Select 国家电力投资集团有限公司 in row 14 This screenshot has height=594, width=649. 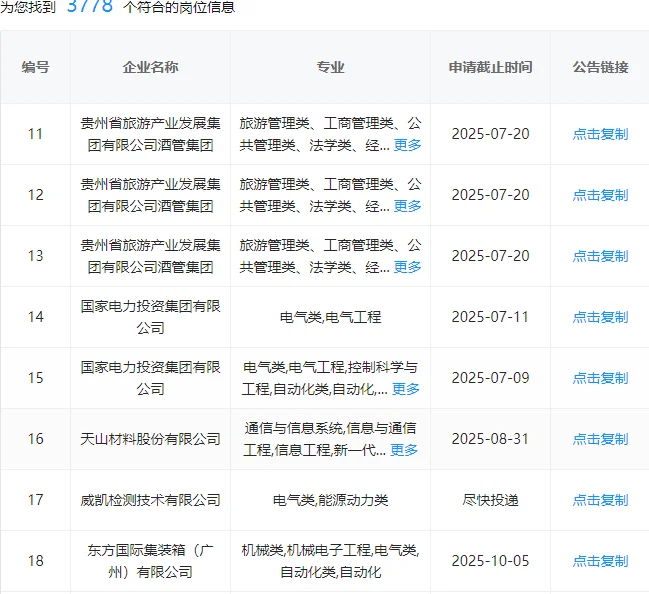[150, 317]
